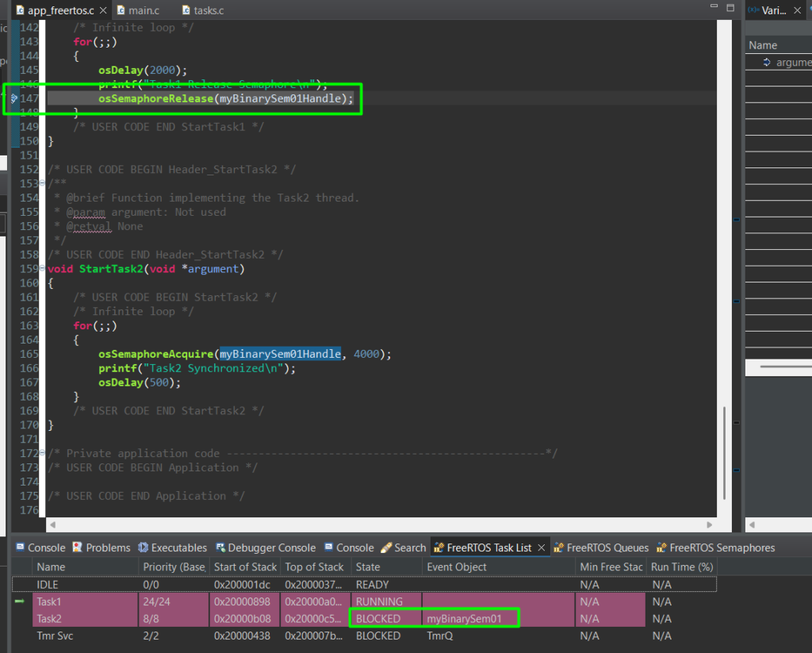The height and width of the screenshot is (653, 812).
Task: Sort task list by State column header
Action: point(368,567)
